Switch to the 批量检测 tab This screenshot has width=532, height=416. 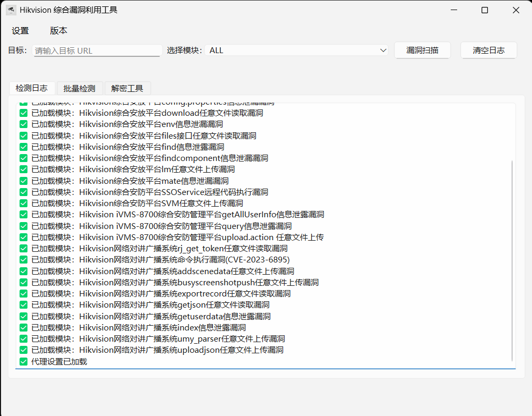click(x=80, y=88)
